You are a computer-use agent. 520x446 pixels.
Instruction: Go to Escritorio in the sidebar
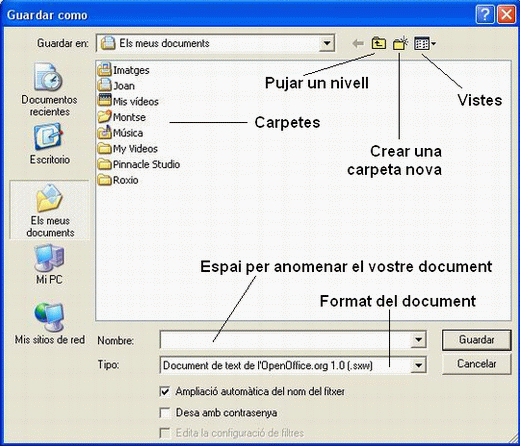[x=49, y=144]
